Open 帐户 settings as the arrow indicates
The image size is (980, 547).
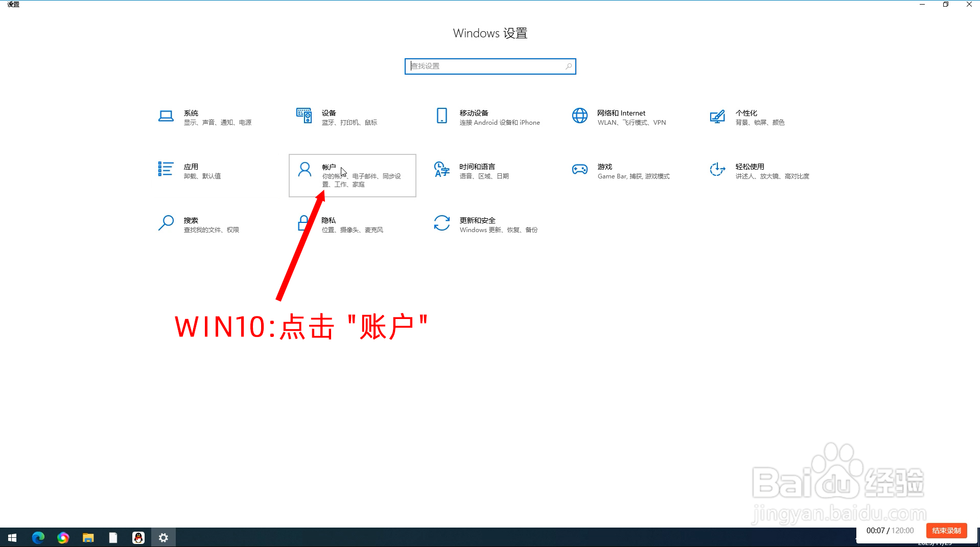(x=352, y=175)
